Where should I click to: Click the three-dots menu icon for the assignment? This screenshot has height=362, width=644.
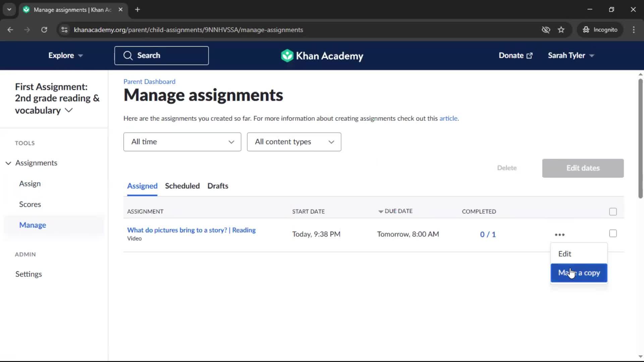[559, 235]
